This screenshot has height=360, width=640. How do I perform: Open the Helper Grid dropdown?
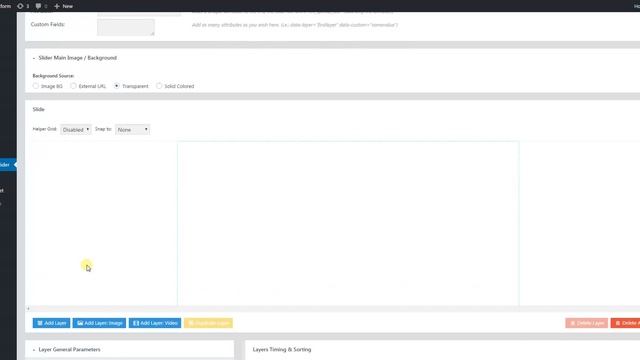click(76, 129)
